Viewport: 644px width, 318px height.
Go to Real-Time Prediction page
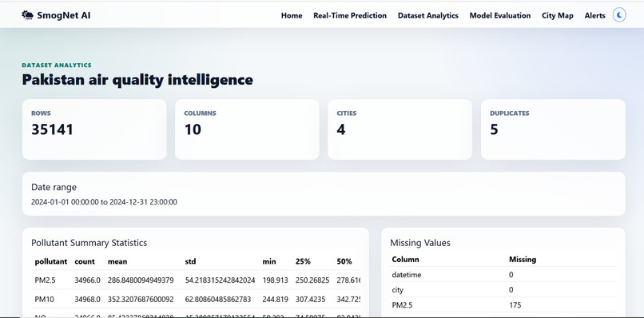[x=350, y=16]
